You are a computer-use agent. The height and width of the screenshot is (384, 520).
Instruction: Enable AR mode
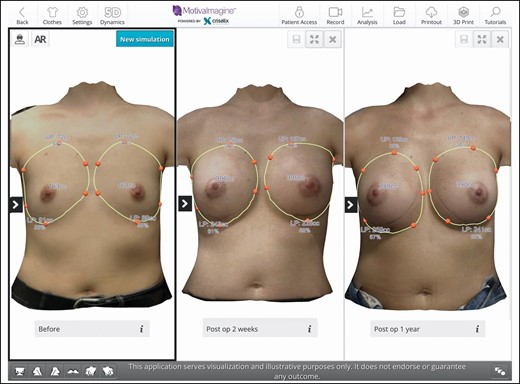pyautogui.click(x=40, y=39)
